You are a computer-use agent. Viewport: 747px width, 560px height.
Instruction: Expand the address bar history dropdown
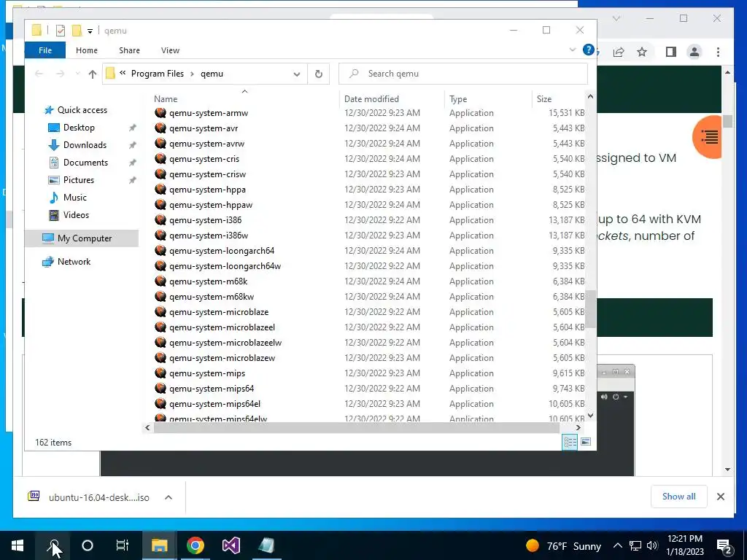tap(297, 74)
